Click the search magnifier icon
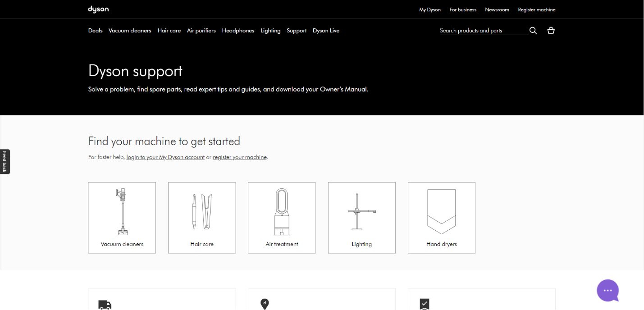This screenshot has height=310, width=644. 533,31
